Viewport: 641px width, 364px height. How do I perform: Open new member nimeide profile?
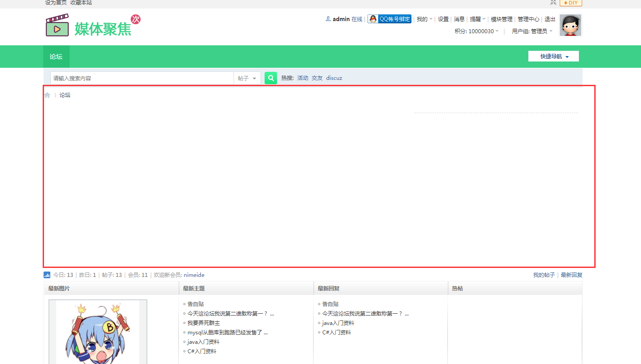point(194,275)
